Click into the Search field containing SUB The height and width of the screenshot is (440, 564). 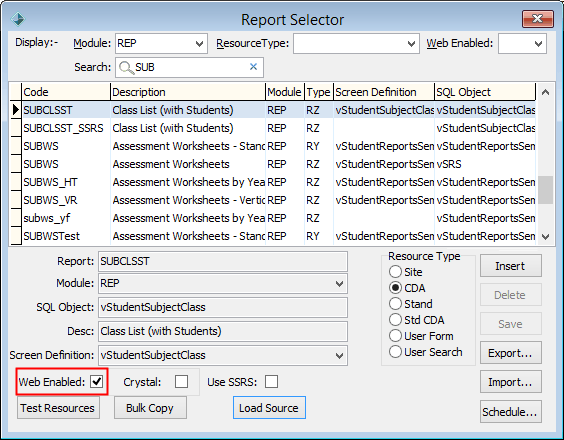pyautogui.click(x=189, y=67)
